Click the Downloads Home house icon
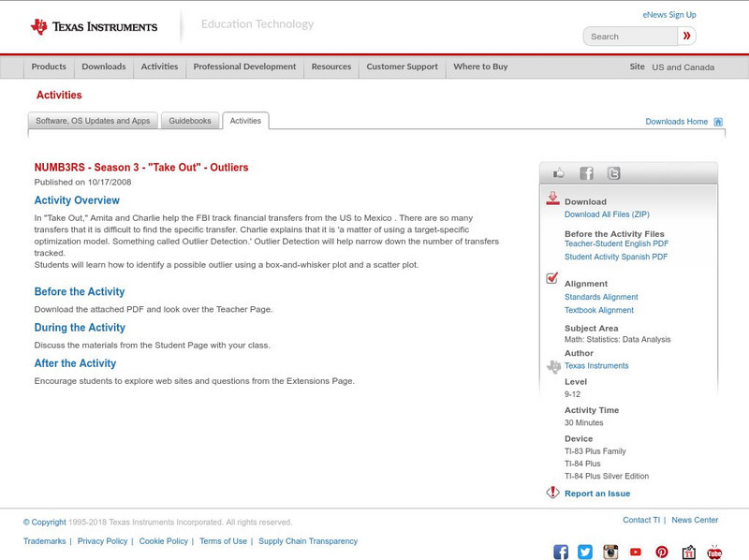 click(x=718, y=122)
